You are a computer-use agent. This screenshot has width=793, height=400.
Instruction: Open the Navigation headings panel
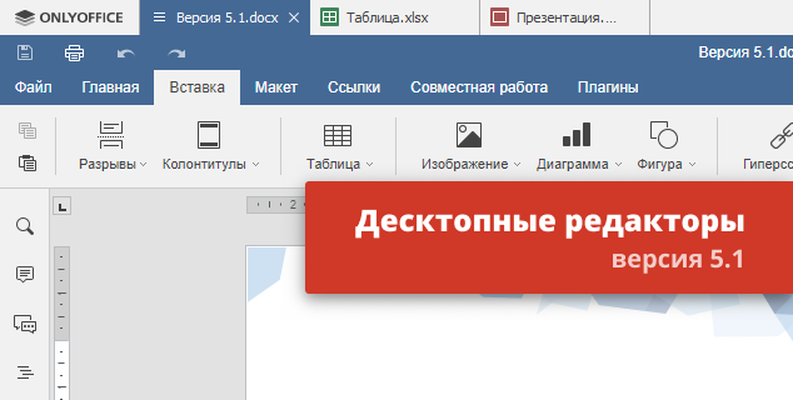point(25,372)
